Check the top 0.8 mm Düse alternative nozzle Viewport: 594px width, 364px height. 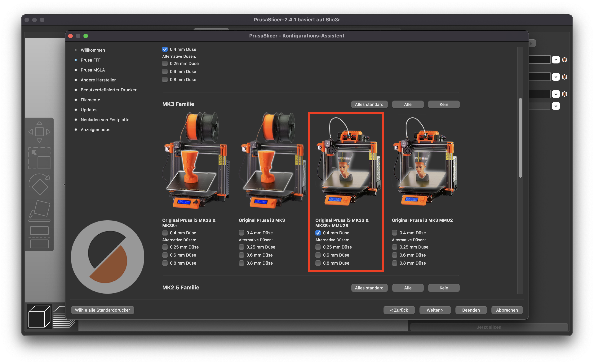click(x=165, y=80)
